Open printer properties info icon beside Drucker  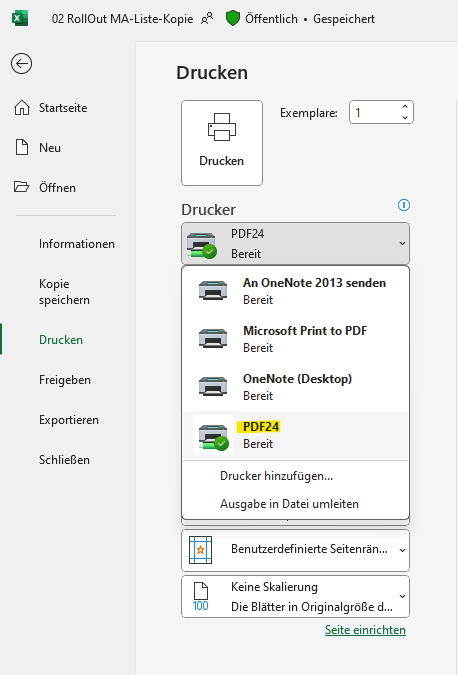[404, 205]
